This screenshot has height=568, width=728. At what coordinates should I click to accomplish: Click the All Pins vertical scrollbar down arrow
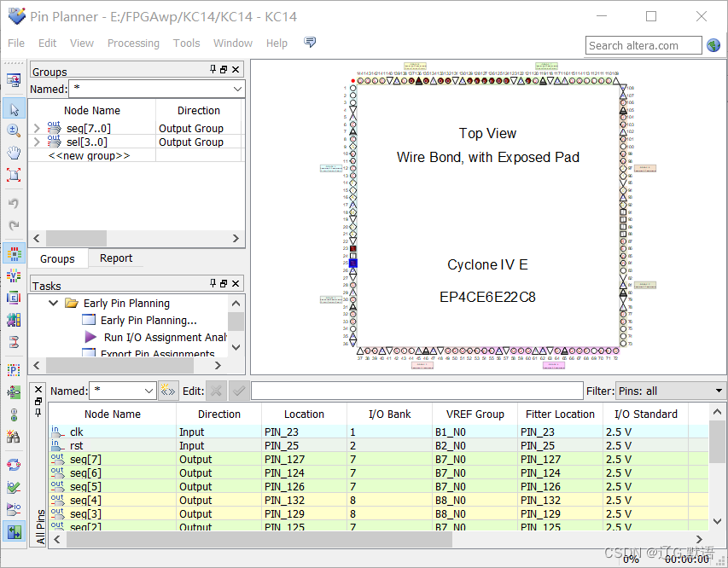[717, 521]
